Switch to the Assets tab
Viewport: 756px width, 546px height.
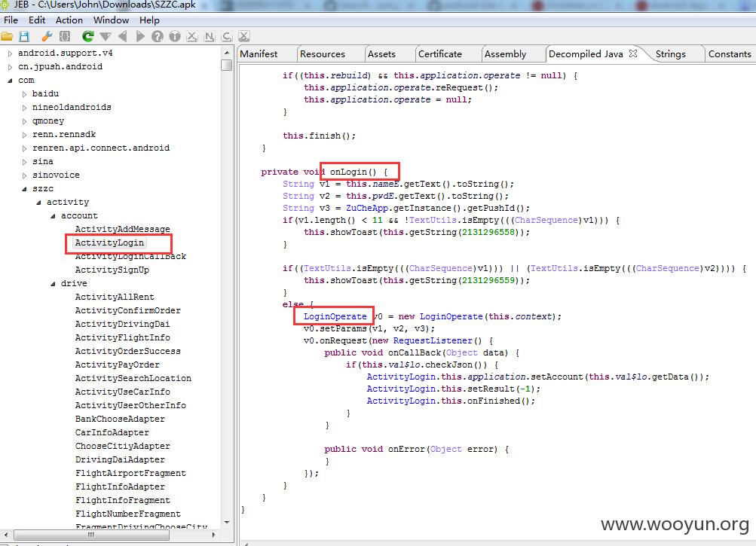(x=381, y=54)
